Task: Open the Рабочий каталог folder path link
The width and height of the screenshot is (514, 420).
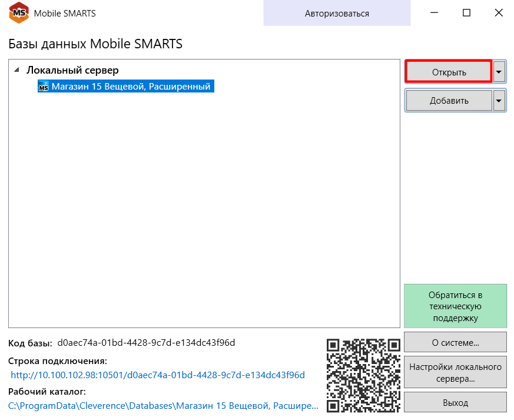Action: pyautogui.click(x=163, y=406)
